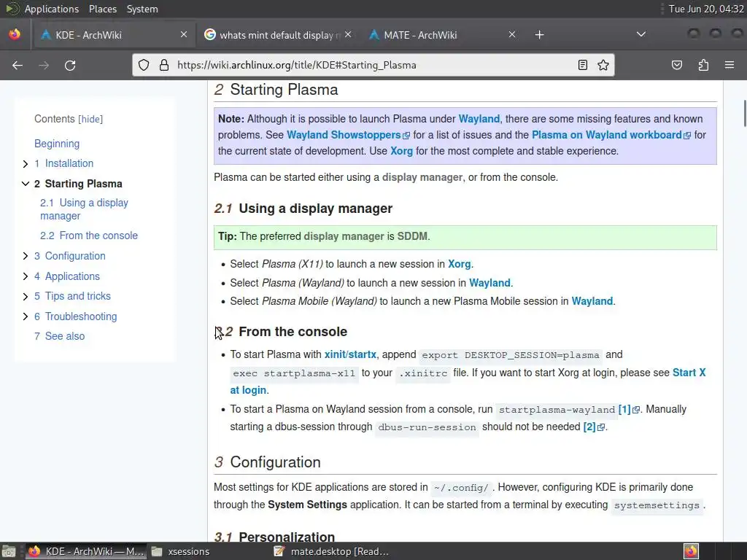
Task: Open the Pocket save icon
Action: tap(677, 65)
